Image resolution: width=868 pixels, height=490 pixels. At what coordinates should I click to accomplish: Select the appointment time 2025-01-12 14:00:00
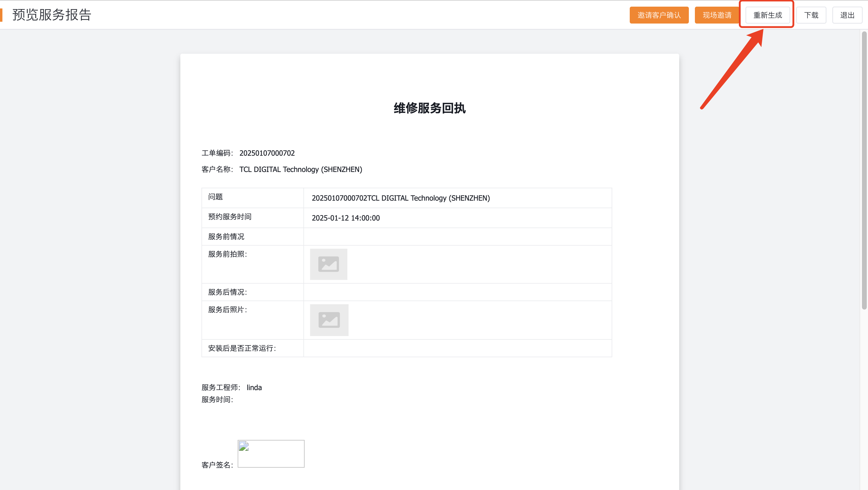346,218
